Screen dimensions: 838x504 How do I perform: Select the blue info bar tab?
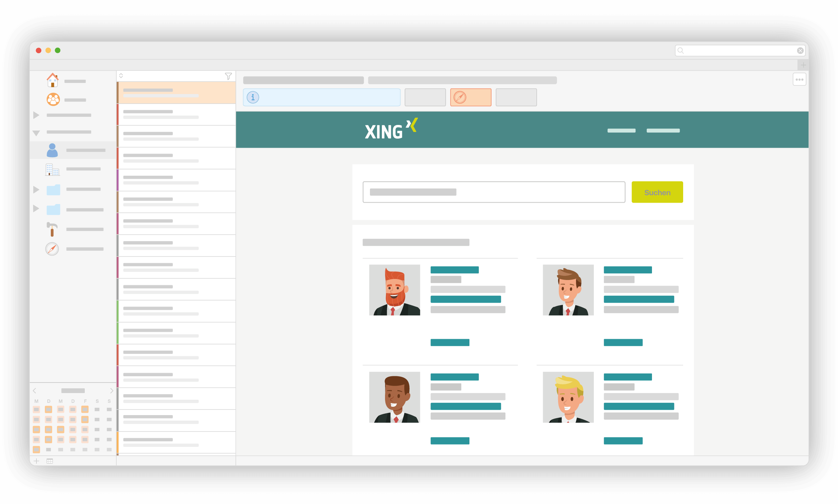(322, 97)
